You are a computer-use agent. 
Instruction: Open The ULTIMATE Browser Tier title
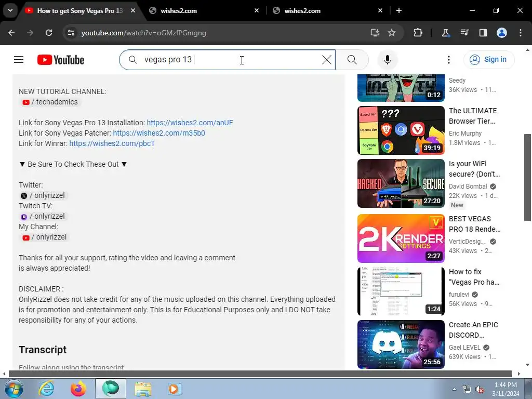473,116
